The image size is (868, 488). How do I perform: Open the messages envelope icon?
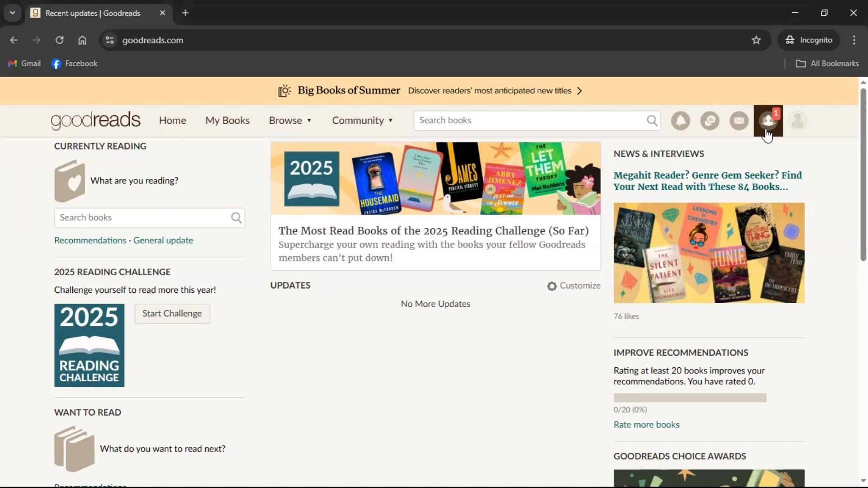[739, 121]
